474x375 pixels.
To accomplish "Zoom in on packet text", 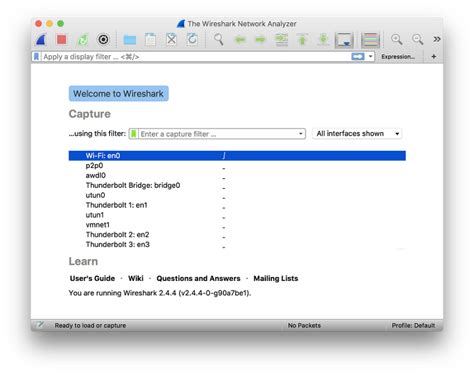I will coord(397,40).
